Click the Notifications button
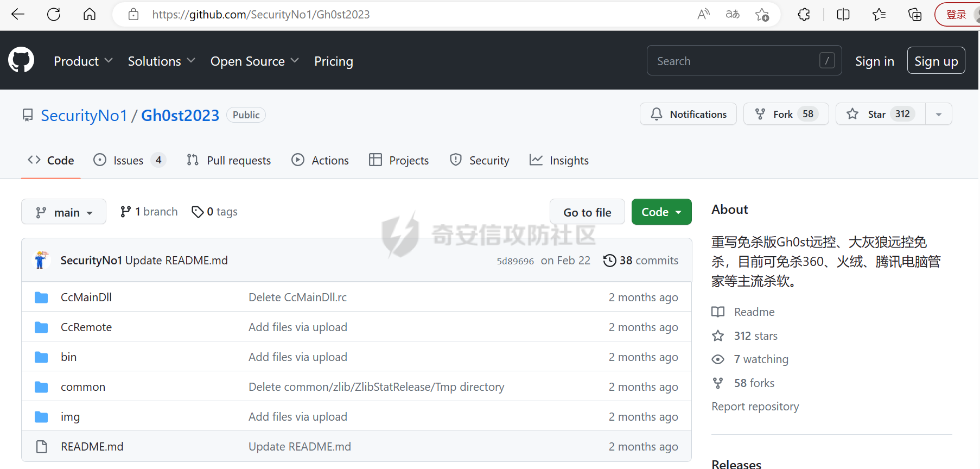980x469 pixels. (688, 114)
